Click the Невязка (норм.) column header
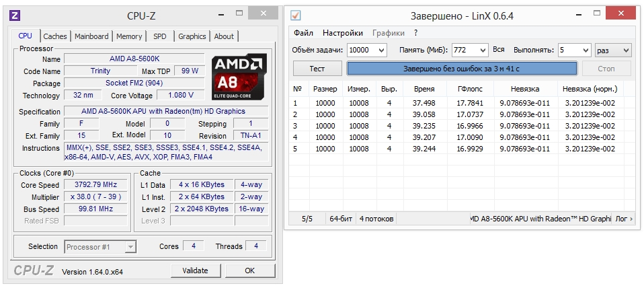 590,90
